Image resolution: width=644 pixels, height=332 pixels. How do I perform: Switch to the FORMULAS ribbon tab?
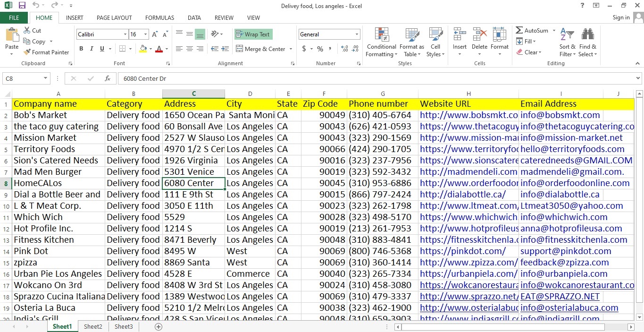159,17
